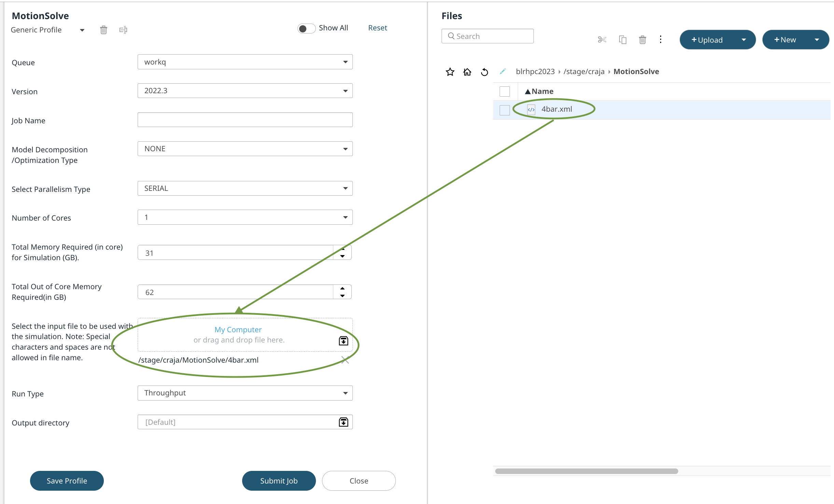Click the rename profile icon
The width and height of the screenshot is (834, 504).
pyautogui.click(x=123, y=30)
